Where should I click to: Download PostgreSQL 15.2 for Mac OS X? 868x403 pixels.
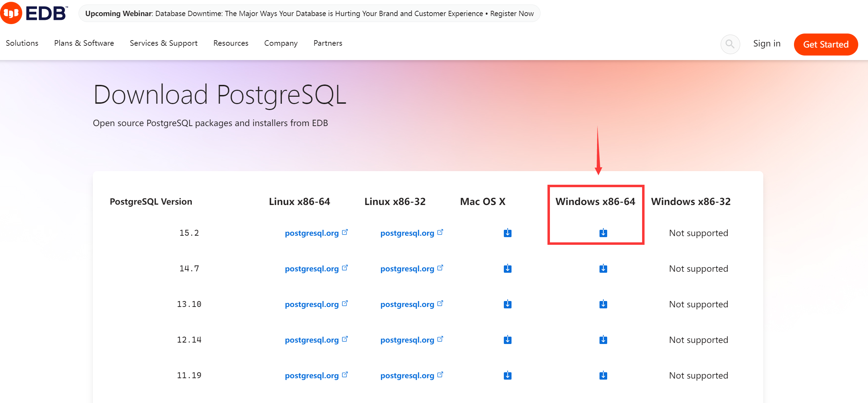[x=508, y=233]
